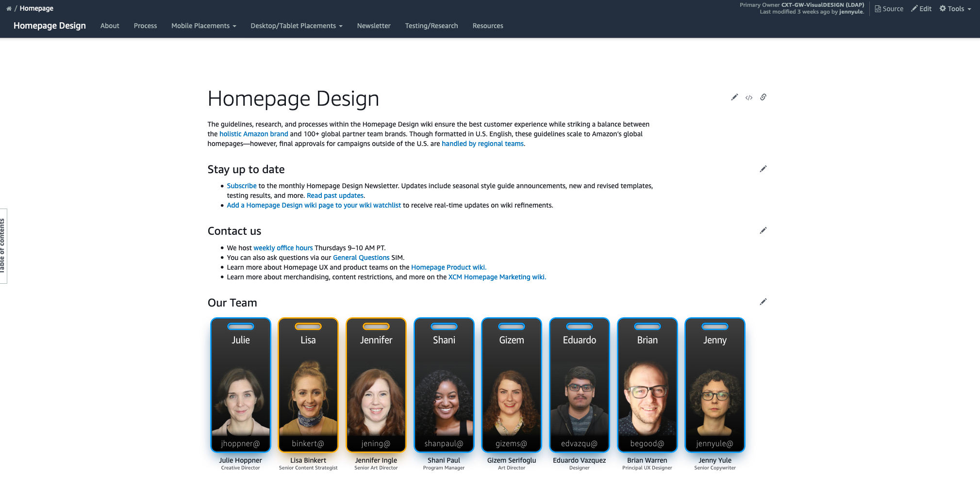Screen dimensions: 980x485
Task: Open the XCM Homepage Marketing wiki link
Action: [x=497, y=277]
